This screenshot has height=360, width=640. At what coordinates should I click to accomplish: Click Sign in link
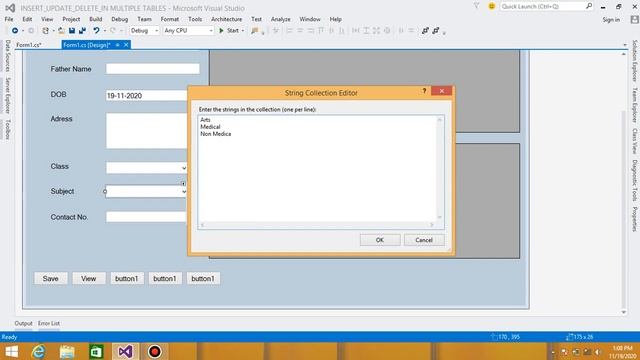click(x=611, y=20)
